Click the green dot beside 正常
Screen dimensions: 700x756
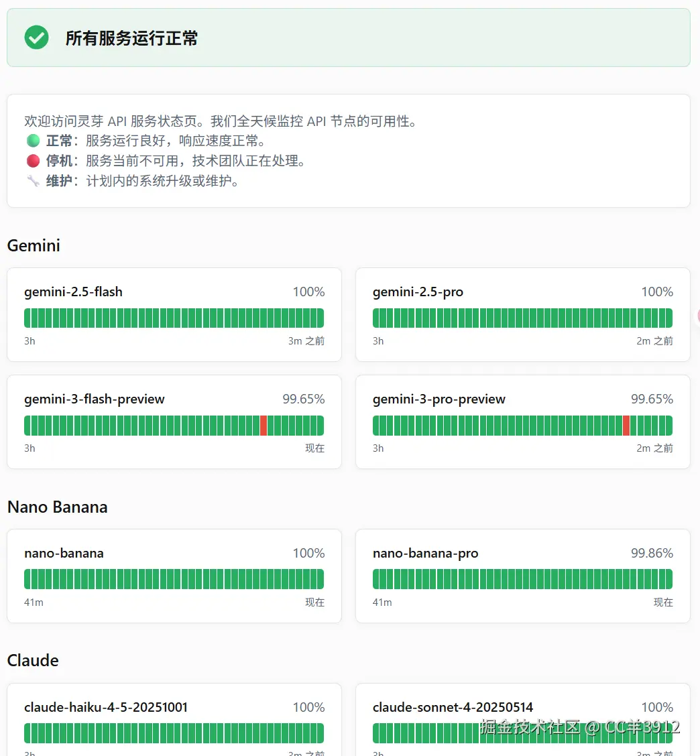[x=34, y=141]
